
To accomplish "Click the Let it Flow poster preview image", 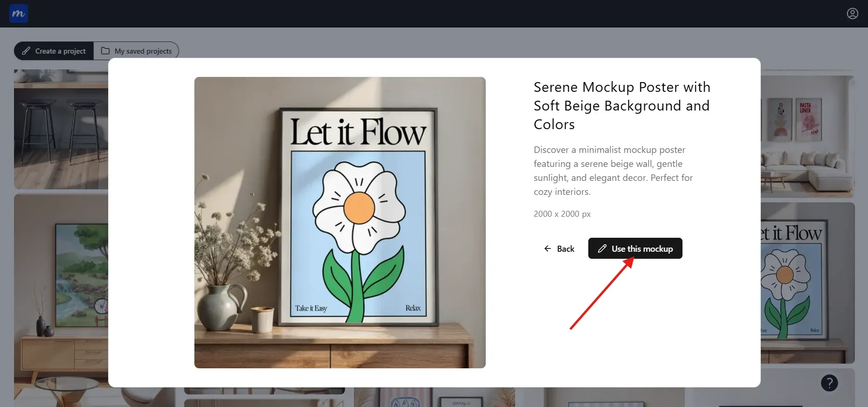I will (340, 222).
